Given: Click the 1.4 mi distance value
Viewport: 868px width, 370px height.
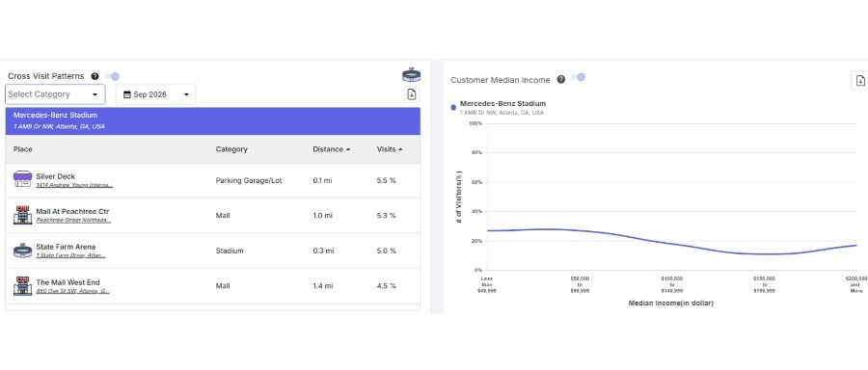Looking at the screenshot, I should 323,286.
